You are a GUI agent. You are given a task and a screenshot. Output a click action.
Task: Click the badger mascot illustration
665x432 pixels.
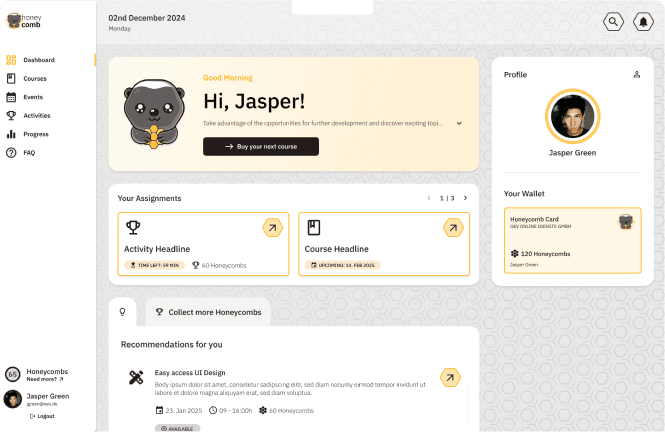(154, 114)
